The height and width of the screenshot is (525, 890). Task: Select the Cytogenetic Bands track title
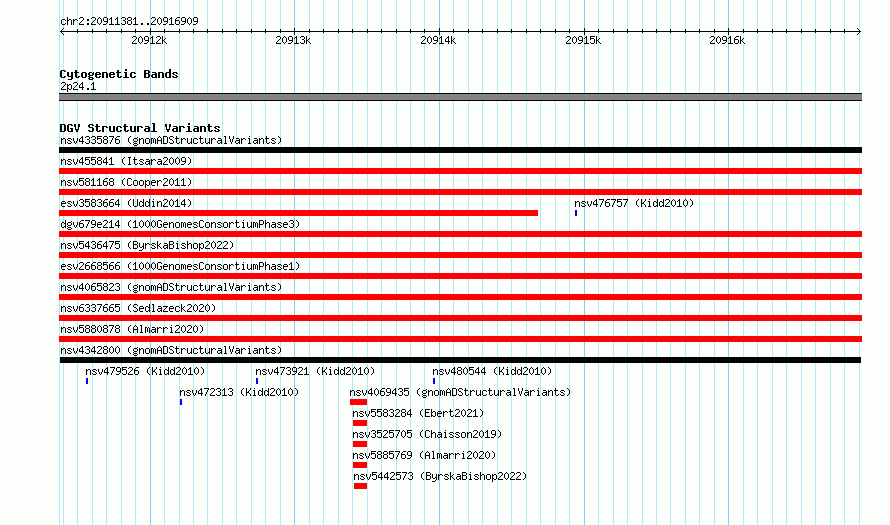tap(119, 74)
